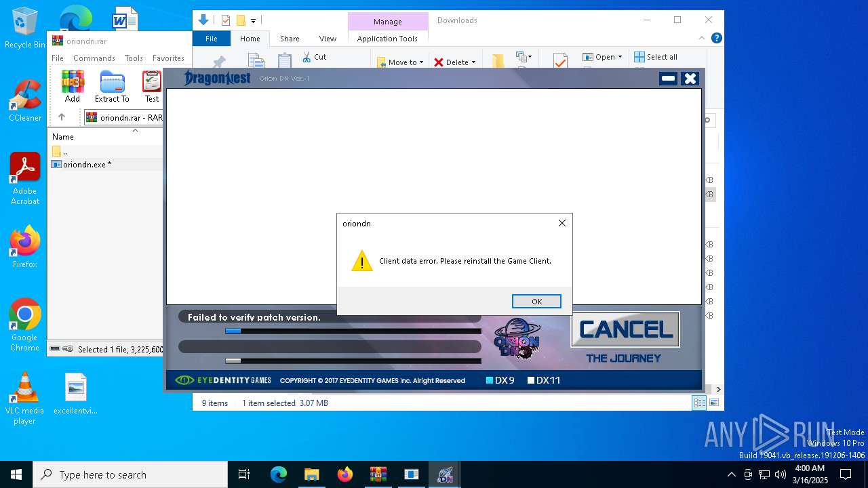
Task: Select the DX11 option
Action: pos(544,380)
